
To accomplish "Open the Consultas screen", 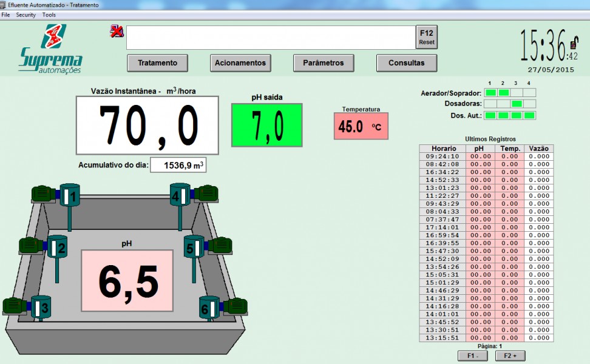I will [x=407, y=63].
